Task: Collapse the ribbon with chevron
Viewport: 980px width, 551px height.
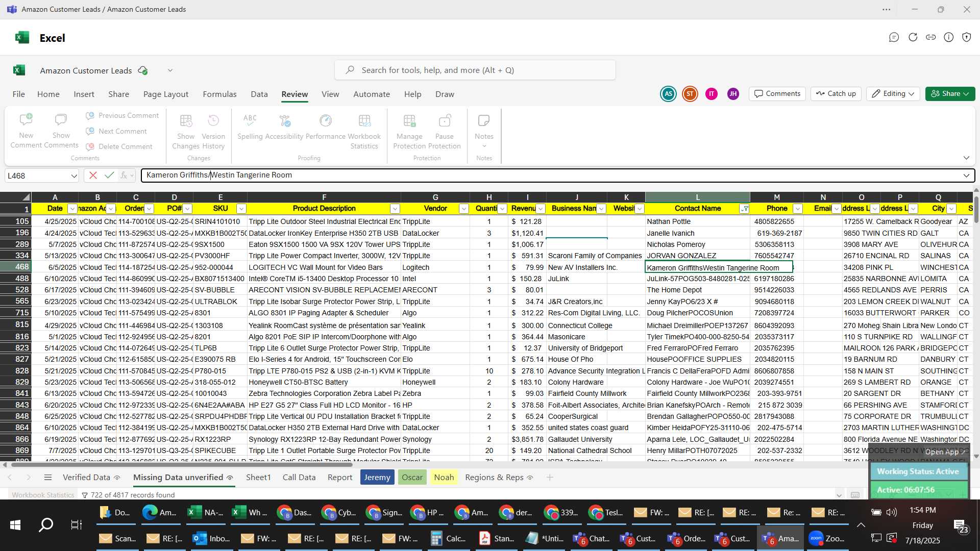Action: click(x=966, y=158)
